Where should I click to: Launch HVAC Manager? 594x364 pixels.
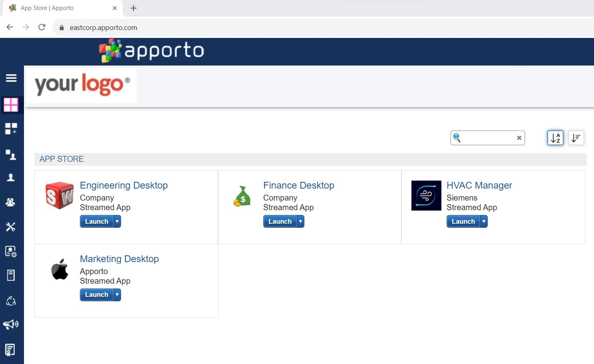click(x=463, y=221)
